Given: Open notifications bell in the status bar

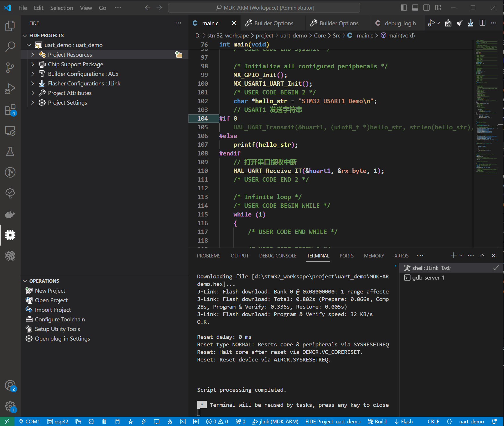Looking at the screenshot, I should pos(494,422).
